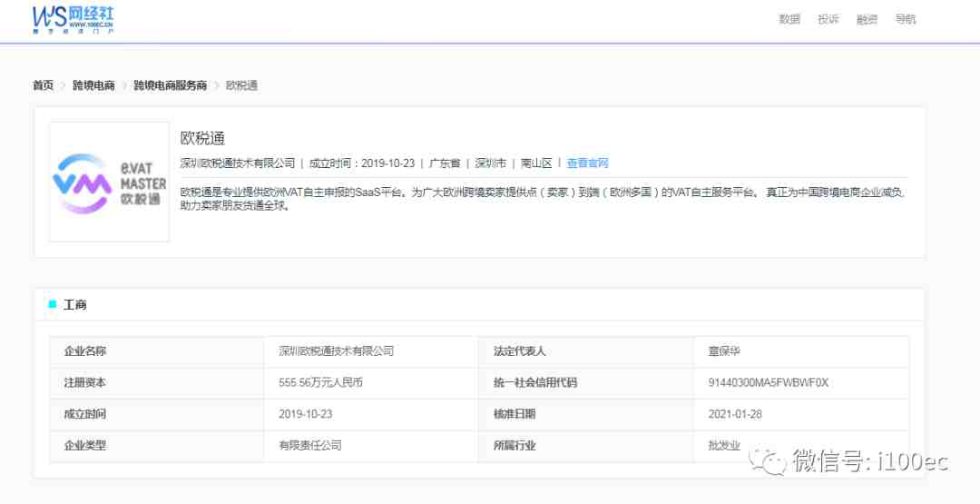Click the 网经社 site logo

(x=73, y=21)
